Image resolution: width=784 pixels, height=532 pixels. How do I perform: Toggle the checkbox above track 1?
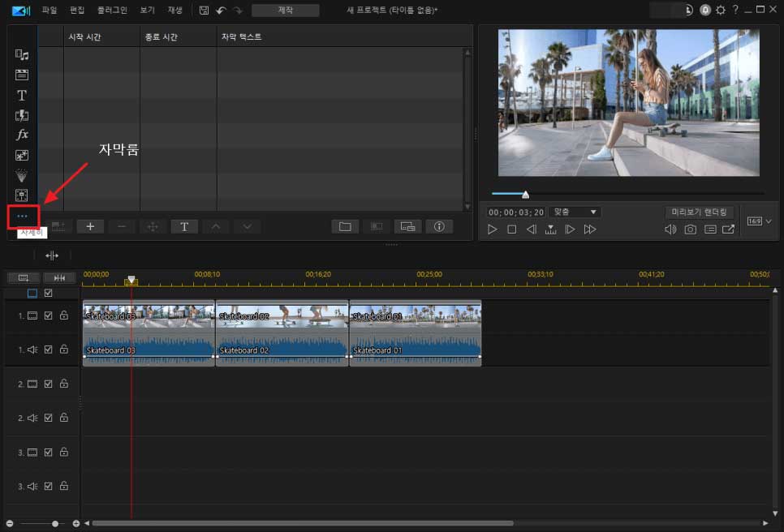[x=49, y=294]
